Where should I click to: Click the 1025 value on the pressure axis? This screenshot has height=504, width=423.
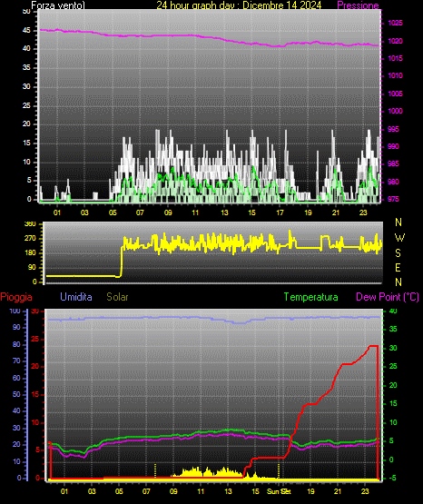click(395, 23)
